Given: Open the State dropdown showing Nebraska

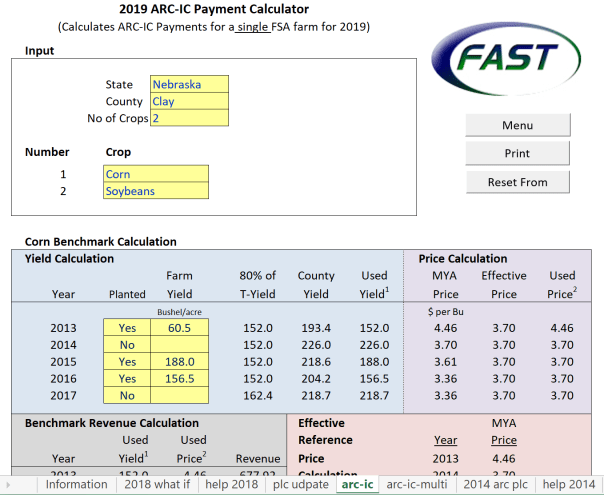Looking at the screenshot, I should (189, 85).
